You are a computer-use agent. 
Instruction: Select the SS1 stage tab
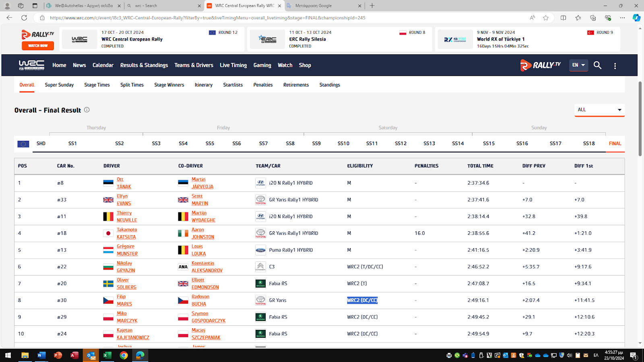[x=72, y=144]
